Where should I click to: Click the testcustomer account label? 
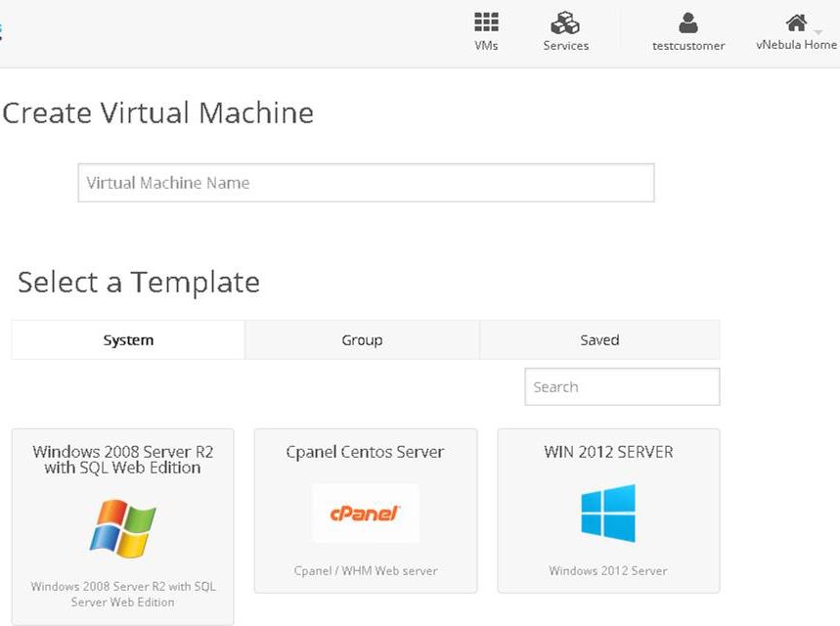(x=688, y=46)
